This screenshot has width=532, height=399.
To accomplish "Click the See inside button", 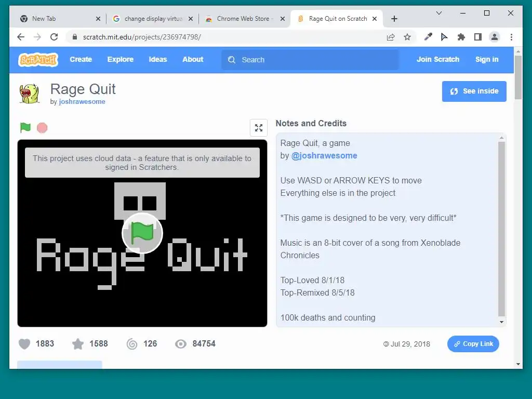I will (474, 91).
